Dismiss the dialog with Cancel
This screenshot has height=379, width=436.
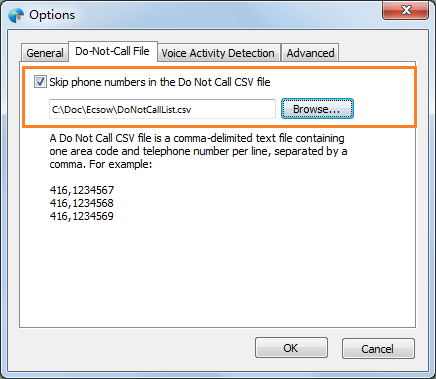pos(378,349)
